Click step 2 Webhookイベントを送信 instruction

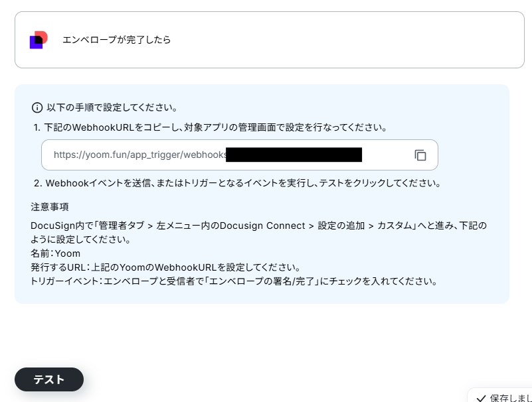pyautogui.click(x=238, y=183)
